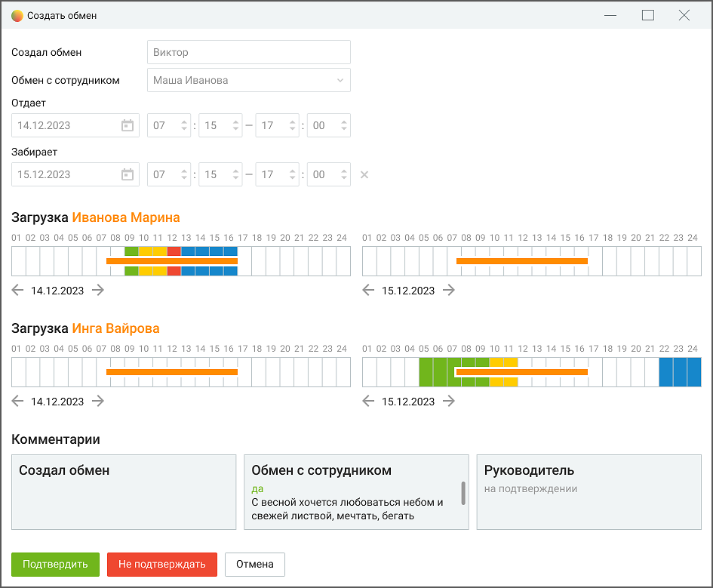Click the 'на подтверждении' status text
Screen dimensions: 713x588
[x=530, y=489]
